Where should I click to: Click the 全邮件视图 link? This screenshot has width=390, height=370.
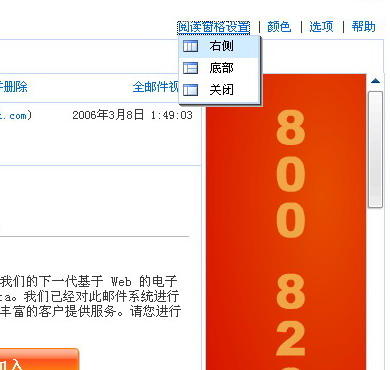coord(155,87)
